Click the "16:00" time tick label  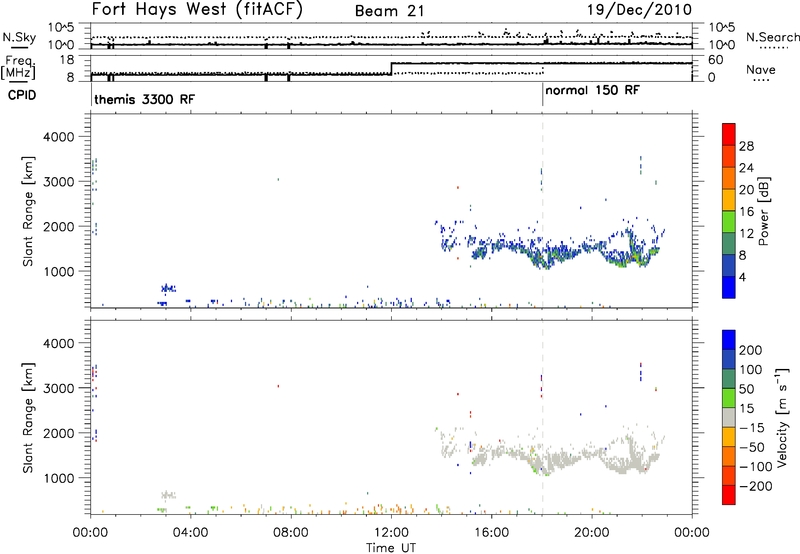491,533
